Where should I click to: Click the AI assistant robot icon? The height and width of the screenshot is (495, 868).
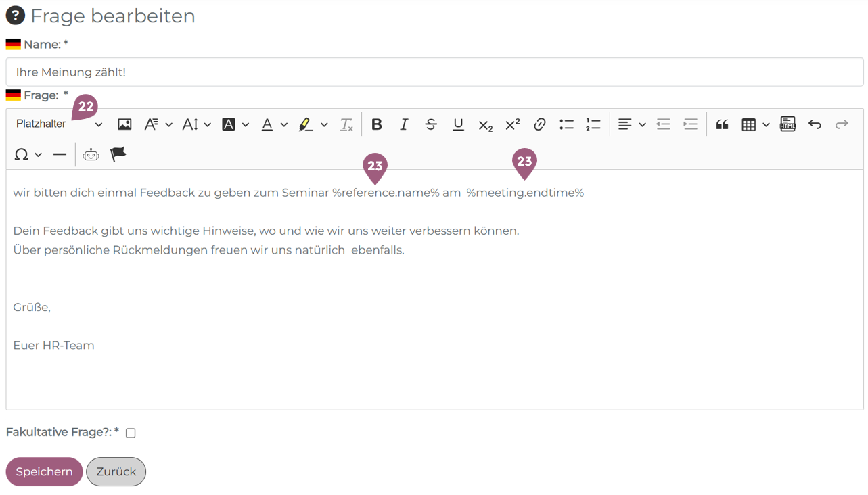click(91, 155)
